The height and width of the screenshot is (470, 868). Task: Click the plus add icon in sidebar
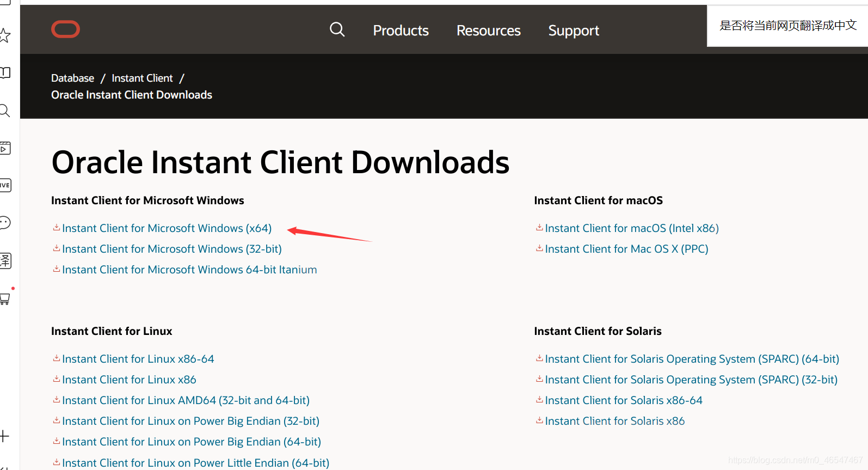pyautogui.click(x=4, y=436)
